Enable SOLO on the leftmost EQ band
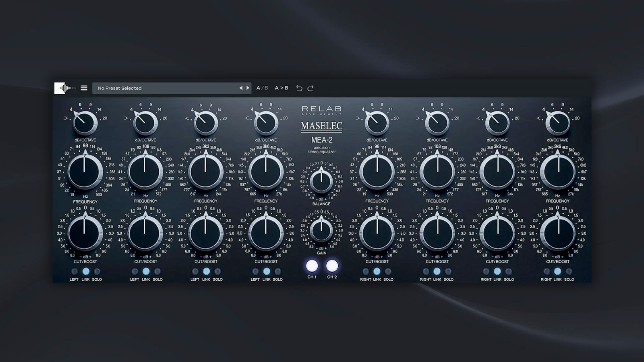644x362 pixels. [x=97, y=272]
